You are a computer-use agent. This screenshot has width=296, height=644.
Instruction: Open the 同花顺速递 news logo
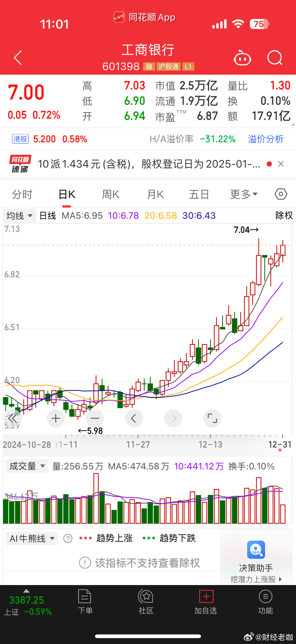[x=20, y=164]
